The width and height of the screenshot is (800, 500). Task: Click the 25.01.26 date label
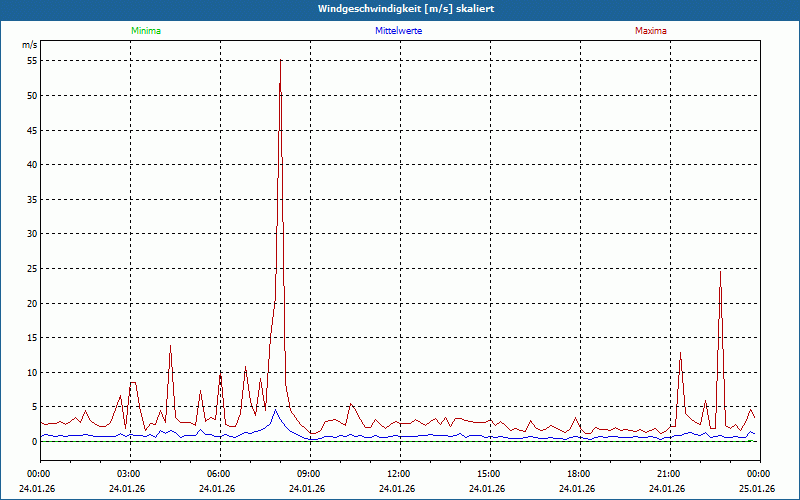click(x=757, y=489)
